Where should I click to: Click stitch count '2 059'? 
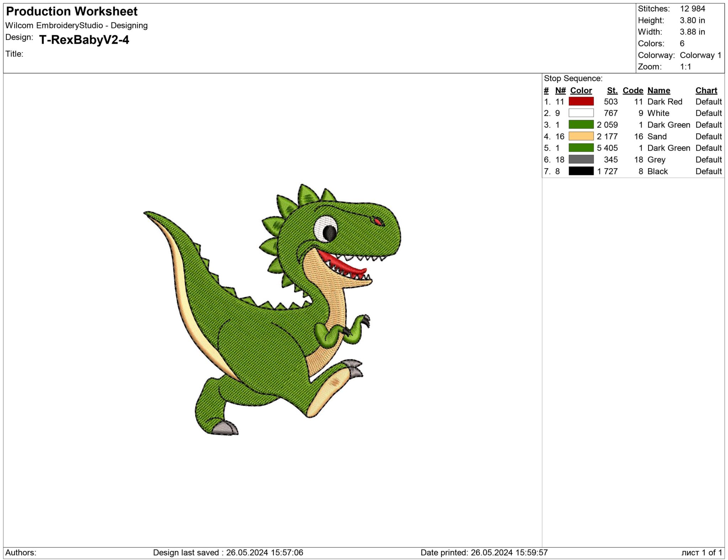point(607,125)
